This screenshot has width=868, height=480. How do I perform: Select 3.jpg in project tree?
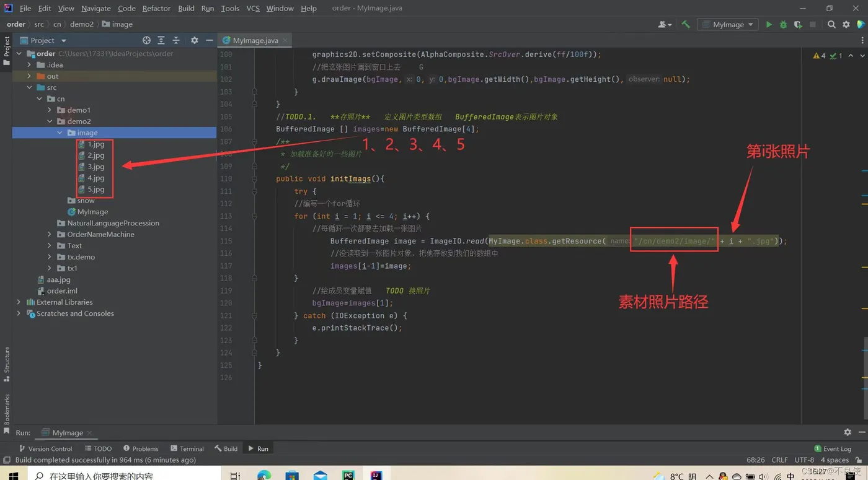(x=95, y=167)
